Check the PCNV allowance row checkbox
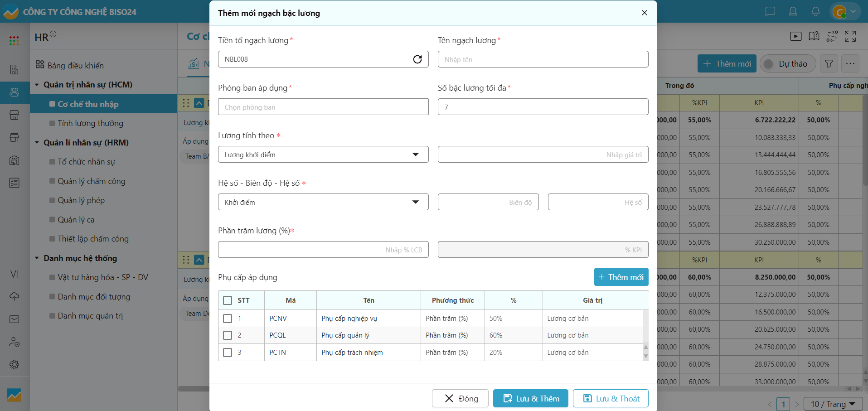The width and height of the screenshot is (868, 411). 228,319
